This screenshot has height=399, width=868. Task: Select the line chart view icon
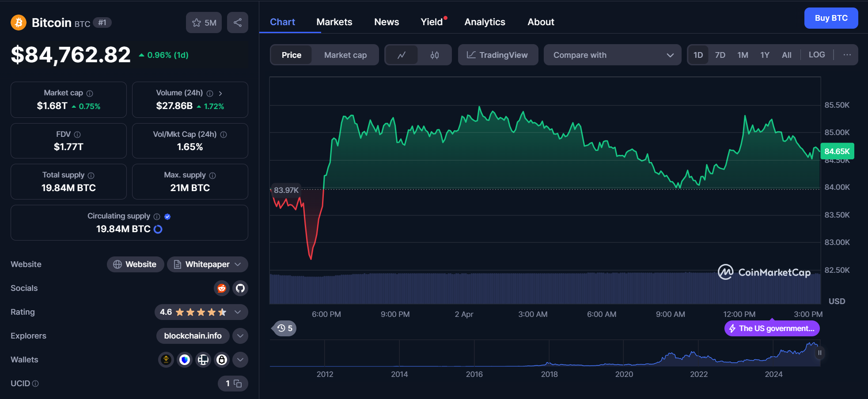coord(402,55)
